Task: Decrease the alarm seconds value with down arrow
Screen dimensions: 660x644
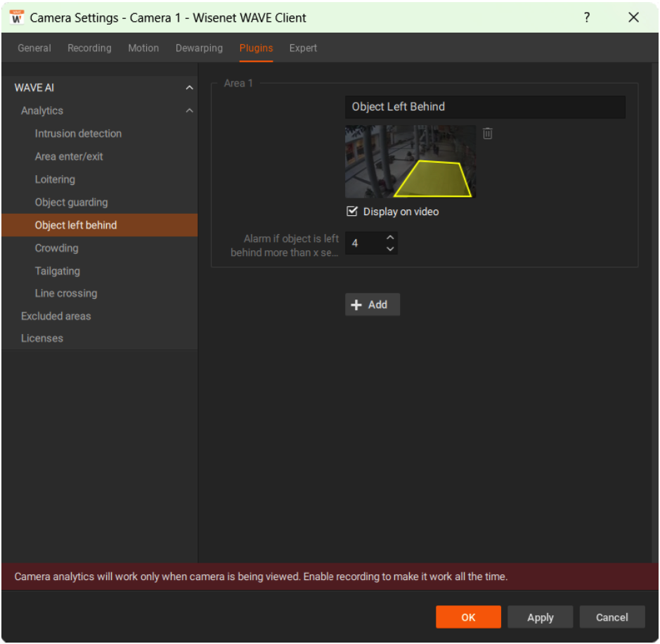Action: 390,249
